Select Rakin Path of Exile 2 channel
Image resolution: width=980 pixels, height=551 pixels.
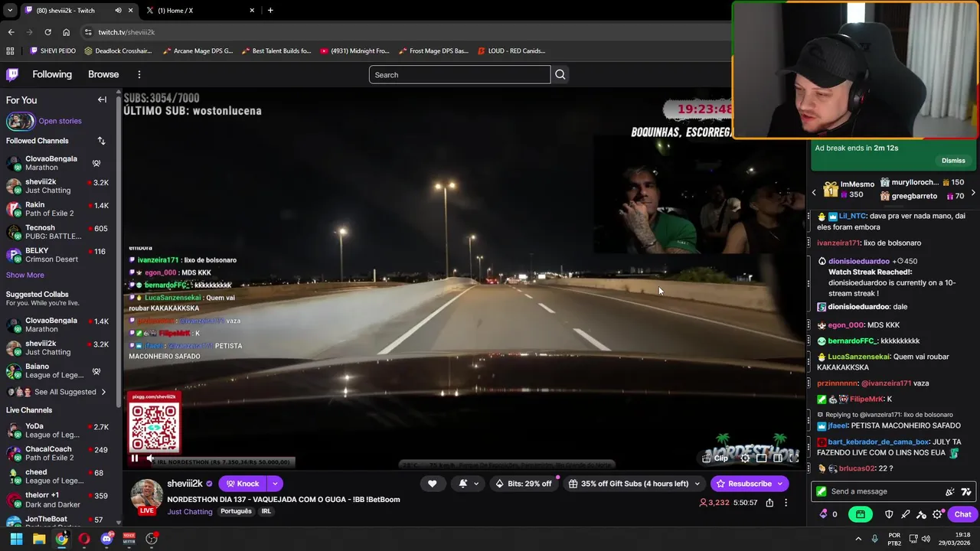pos(57,209)
